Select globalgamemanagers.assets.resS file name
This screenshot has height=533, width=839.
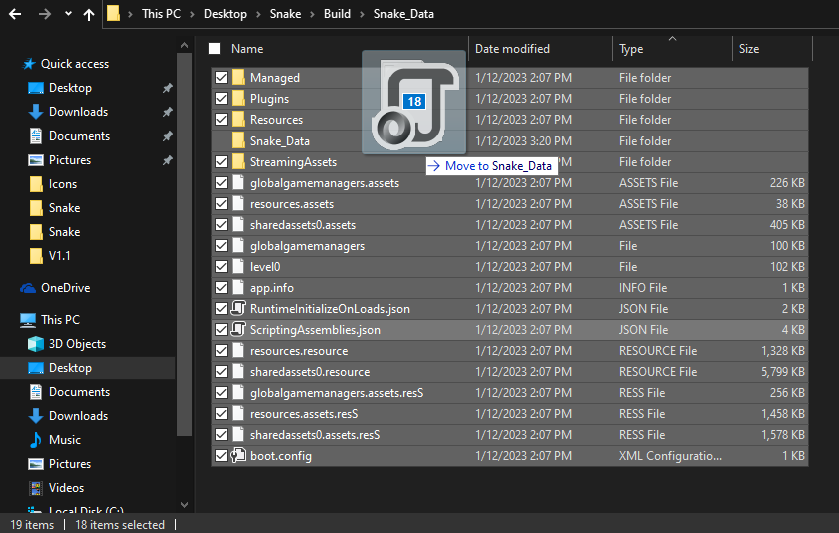[x=336, y=393]
